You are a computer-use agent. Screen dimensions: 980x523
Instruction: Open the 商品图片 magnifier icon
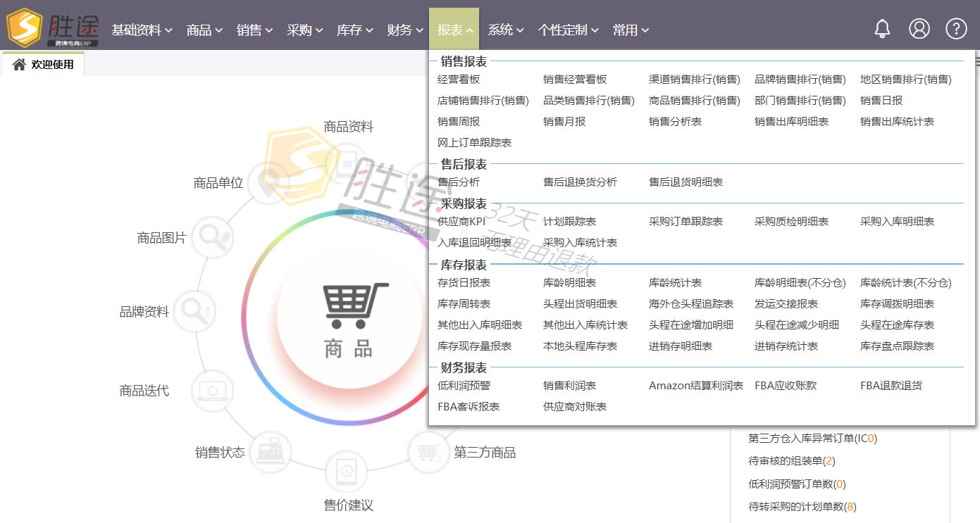212,238
